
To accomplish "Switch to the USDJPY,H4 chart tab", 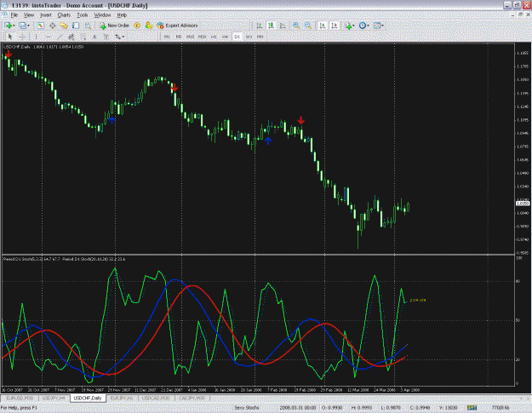I will point(54,398).
